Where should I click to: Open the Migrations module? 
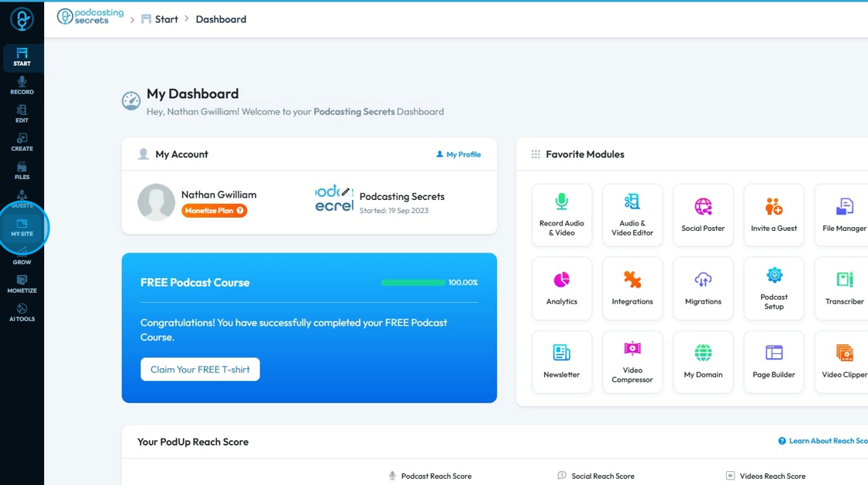(703, 288)
